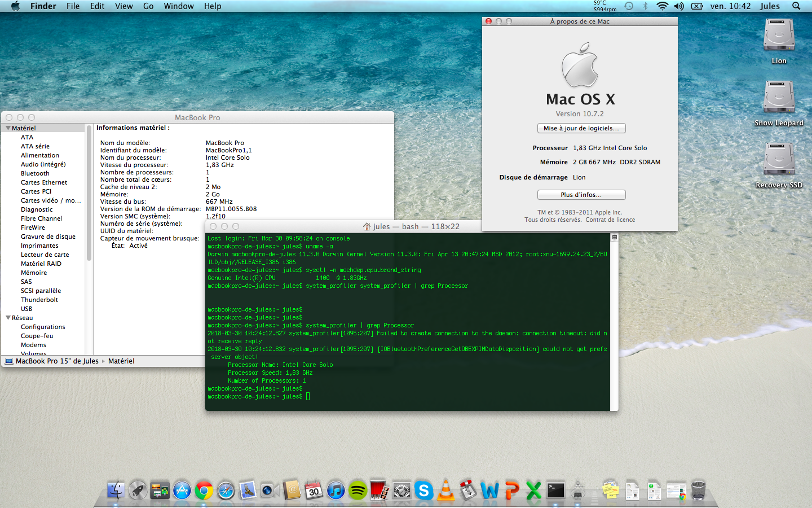Screen dimensions: 812x508
Task: Select ATA série in hardware list
Action: click(35, 146)
